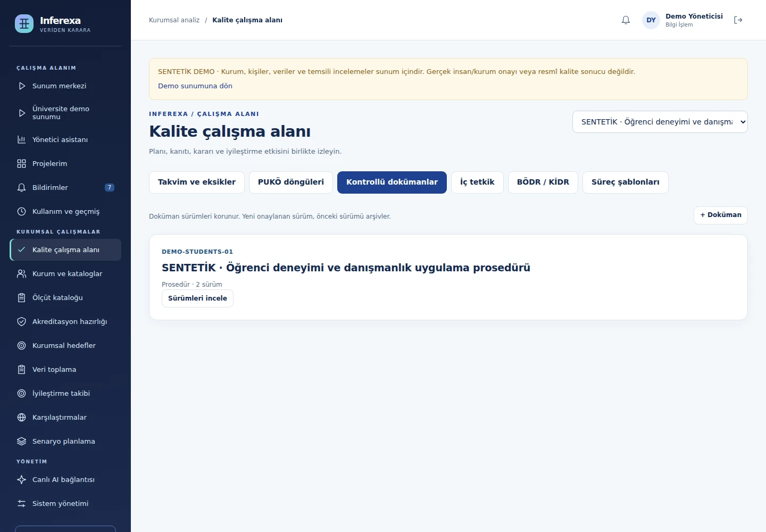The width and height of the screenshot is (766, 532).
Task: Open Sunum merkezi play icon
Action: point(22,86)
